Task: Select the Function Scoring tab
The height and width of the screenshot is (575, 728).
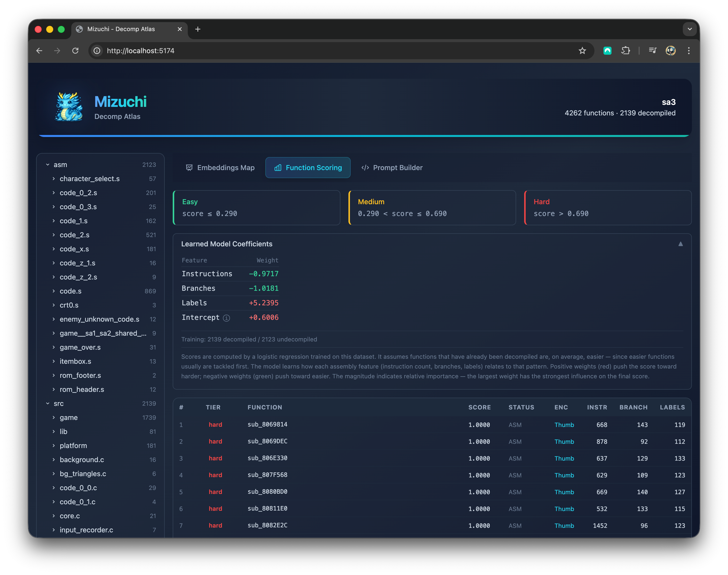Action: [308, 168]
